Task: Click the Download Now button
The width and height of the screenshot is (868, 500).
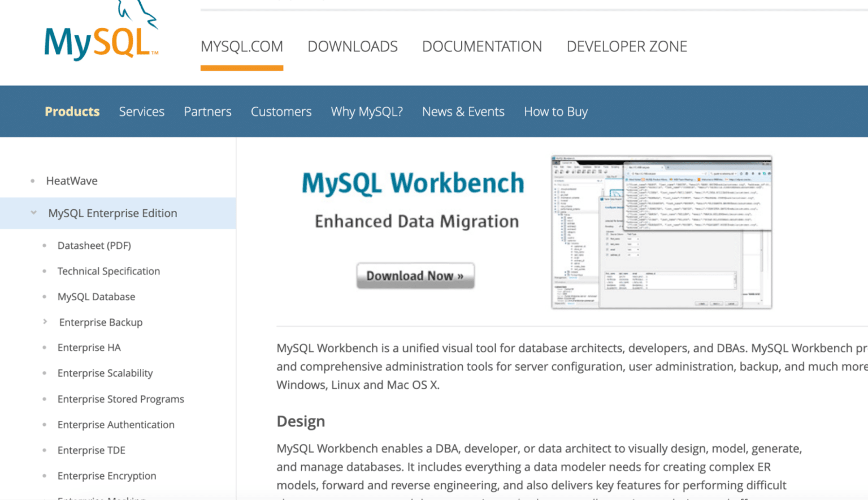Action: tap(415, 276)
